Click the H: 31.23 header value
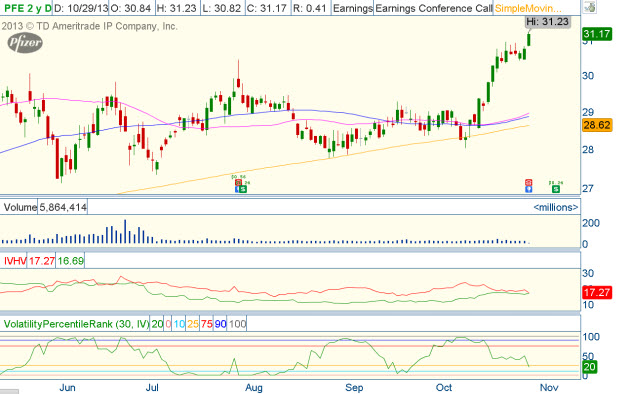 click(177, 8)
